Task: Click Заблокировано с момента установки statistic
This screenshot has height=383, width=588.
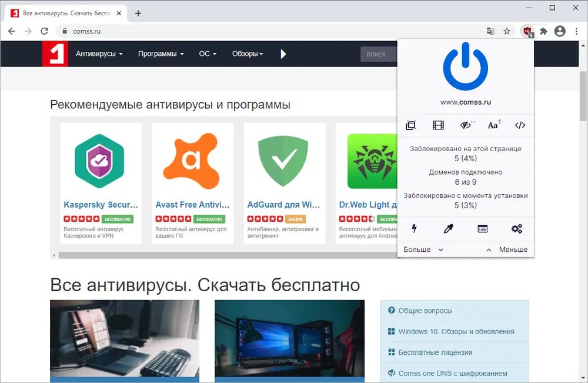Action: [465, 200]
